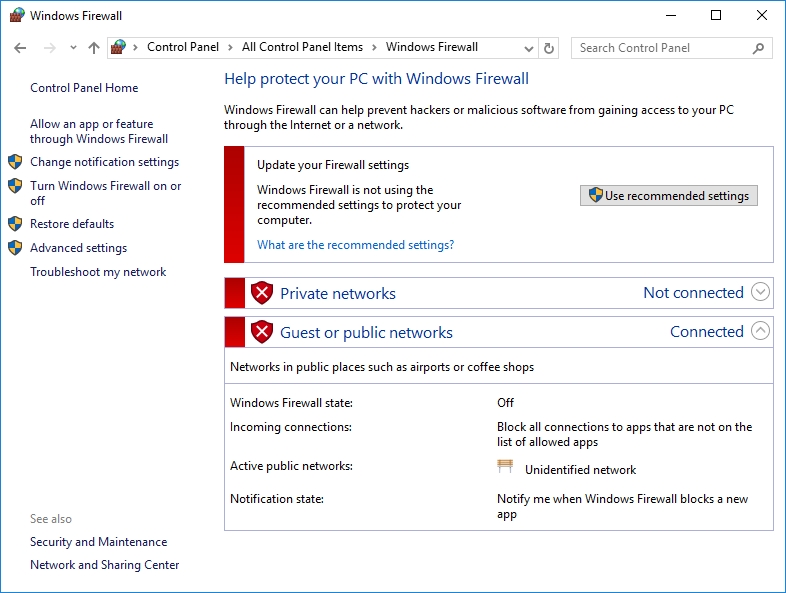786x593 pixels.
Task: Click Use recommended settings button
Action: (669, 195)
